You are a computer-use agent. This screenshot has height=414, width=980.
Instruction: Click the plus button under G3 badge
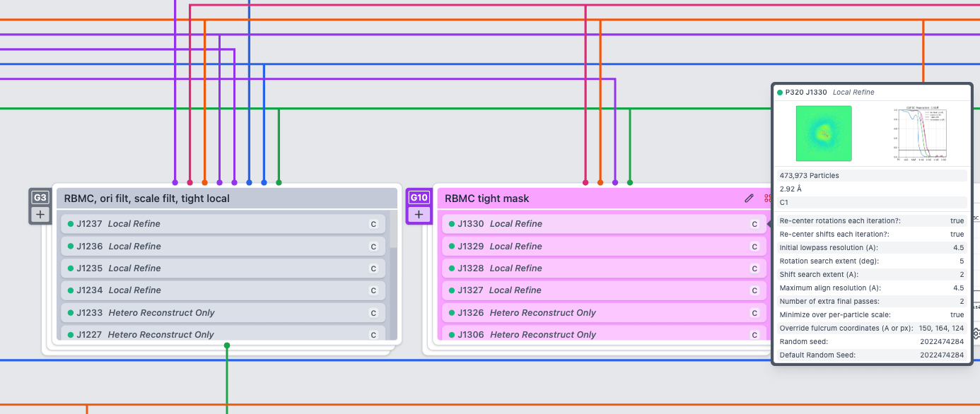pos(40,214)
